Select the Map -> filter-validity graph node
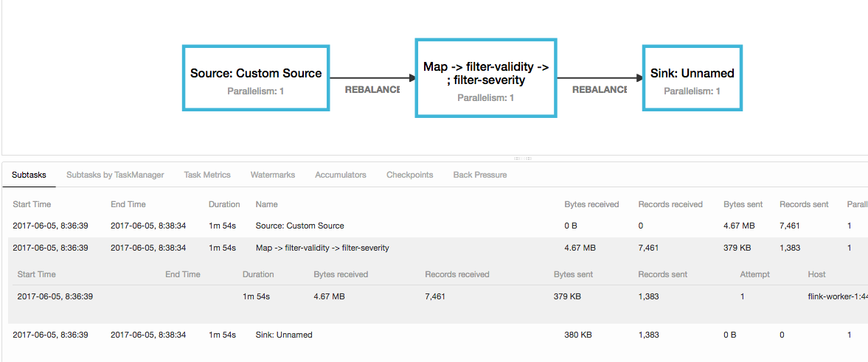 485,78
